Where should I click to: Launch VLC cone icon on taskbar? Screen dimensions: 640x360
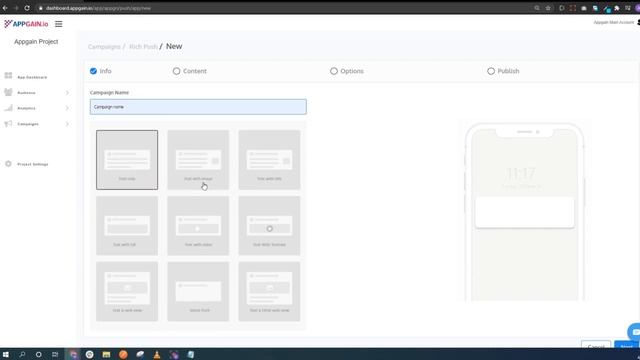coord(157,354)
